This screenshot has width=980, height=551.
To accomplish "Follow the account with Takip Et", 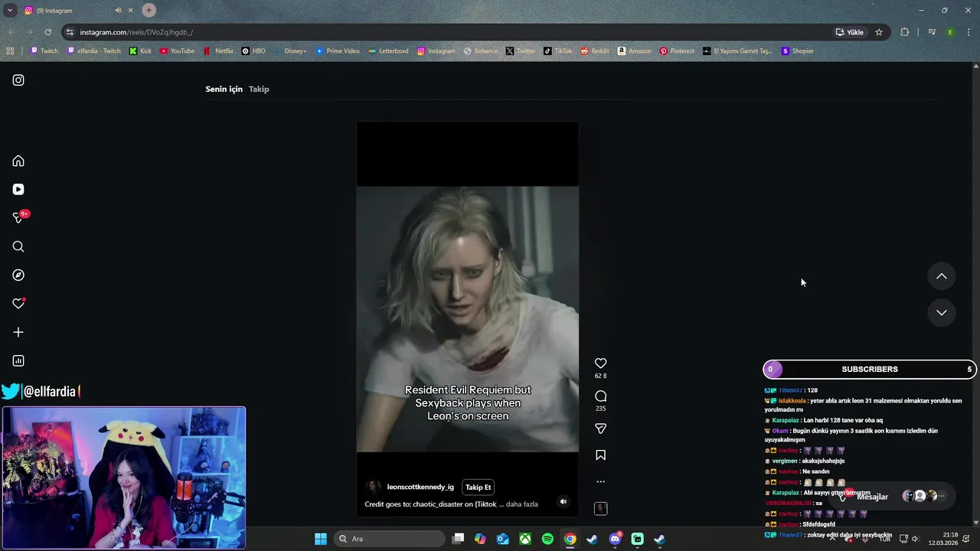I will pyautogui.click(x=479, y=487).
